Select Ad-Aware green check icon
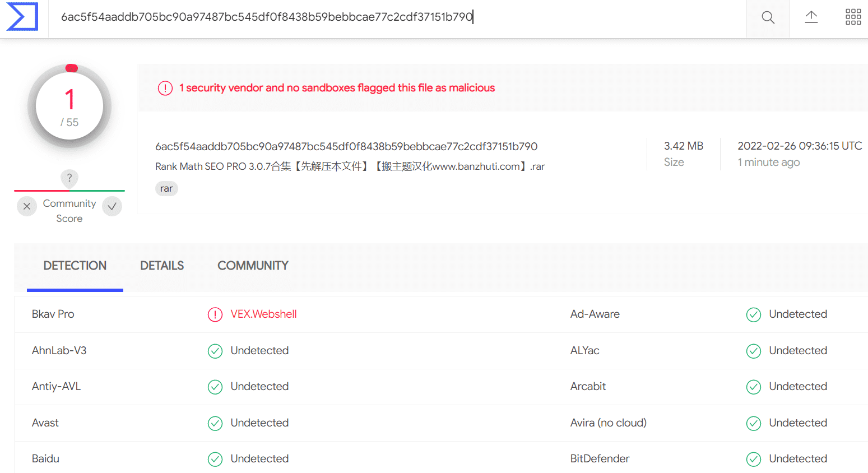Viewport: 868px width, 473px height. (754, 314)
